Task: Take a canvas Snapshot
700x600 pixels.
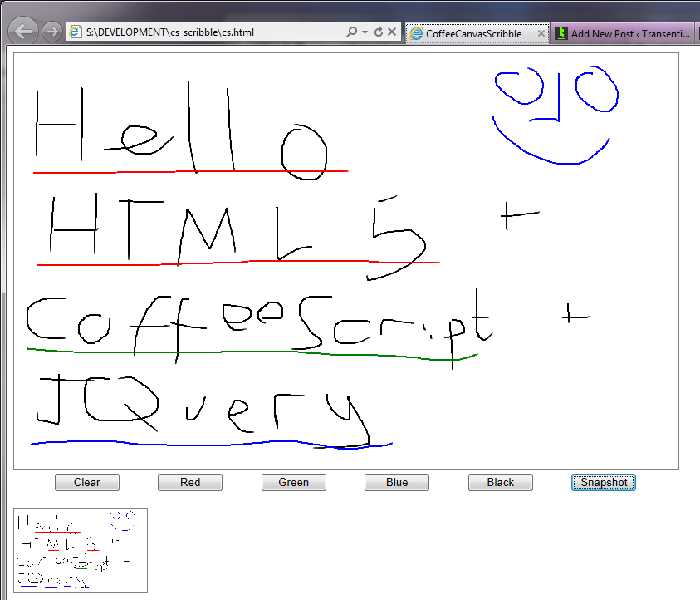Action: pyautogui.click(x=604, y=483)
